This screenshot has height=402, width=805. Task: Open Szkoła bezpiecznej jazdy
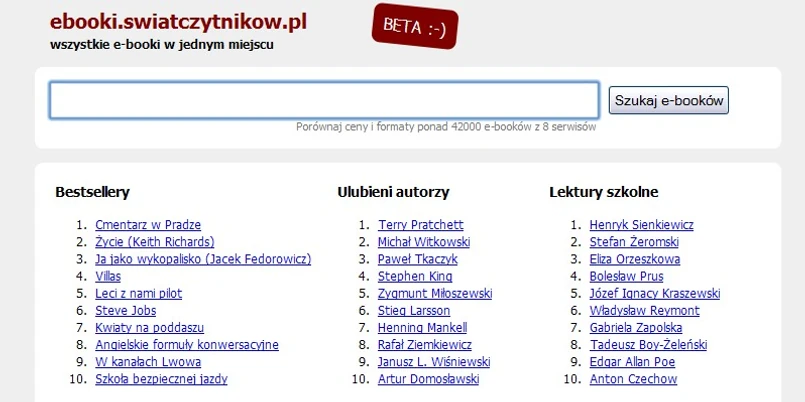161,379
